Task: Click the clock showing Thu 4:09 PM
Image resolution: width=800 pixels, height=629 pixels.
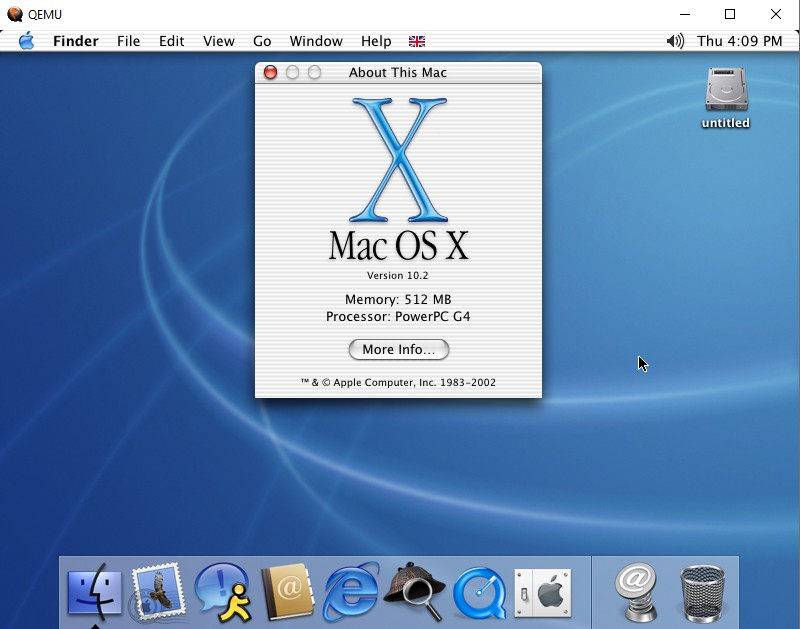Action: tap(740, 41)
